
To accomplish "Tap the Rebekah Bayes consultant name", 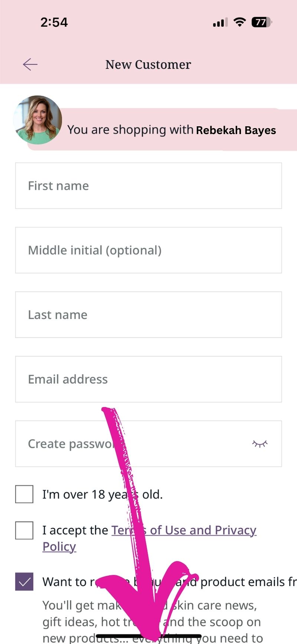I will pyautogui.click(x=236, y=130).
